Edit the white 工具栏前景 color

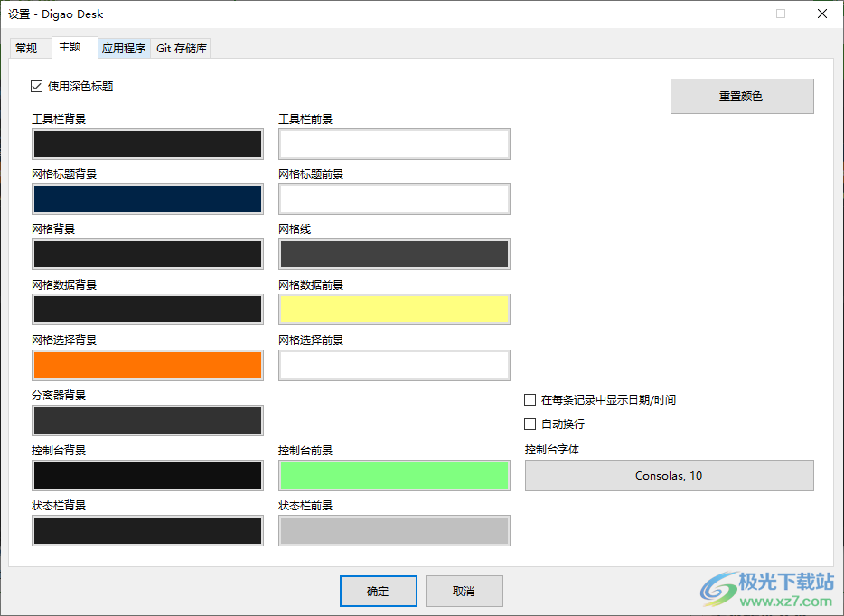point(394,144)
